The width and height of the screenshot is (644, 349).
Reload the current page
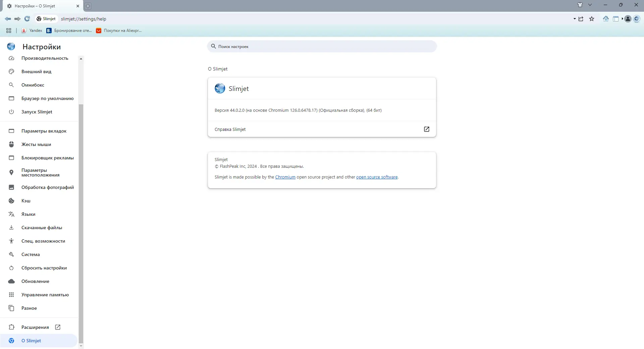point(27,19)
